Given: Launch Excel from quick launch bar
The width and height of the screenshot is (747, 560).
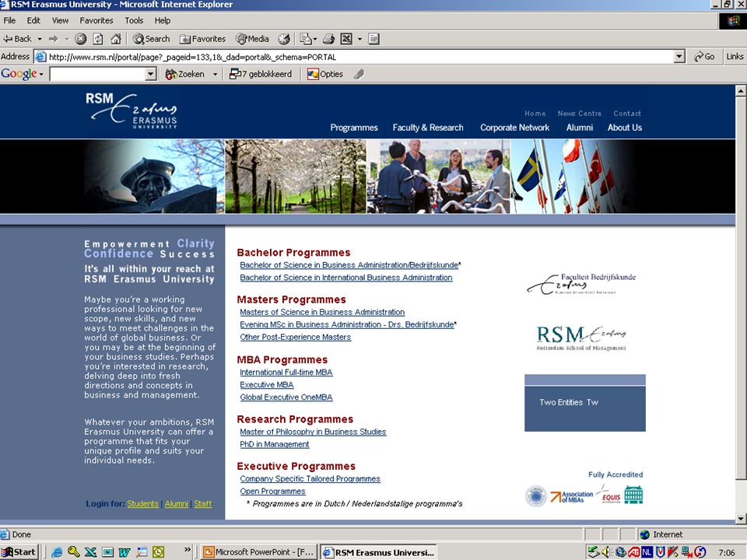Looking at the screenshot, I should pos(90,552).
